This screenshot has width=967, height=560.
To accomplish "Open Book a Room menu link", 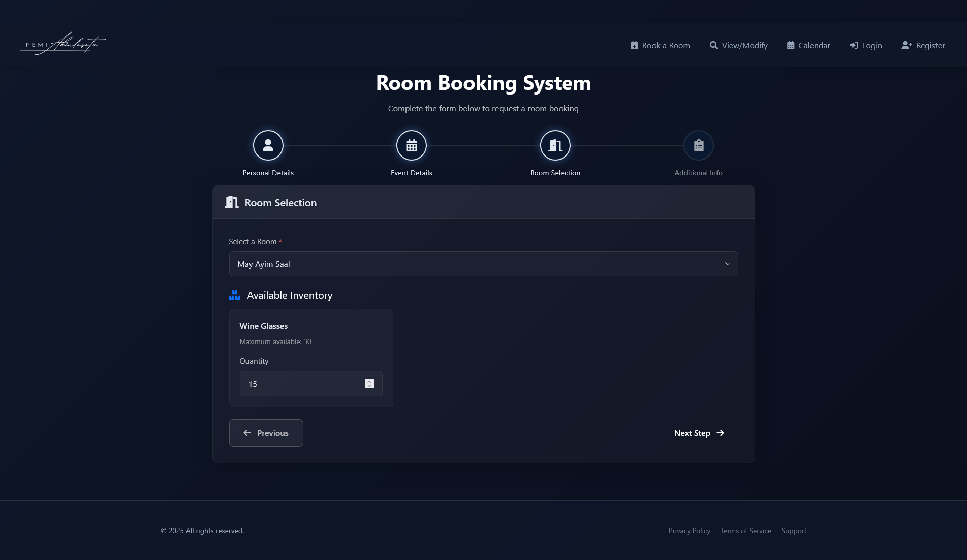I will click(660, 45).
